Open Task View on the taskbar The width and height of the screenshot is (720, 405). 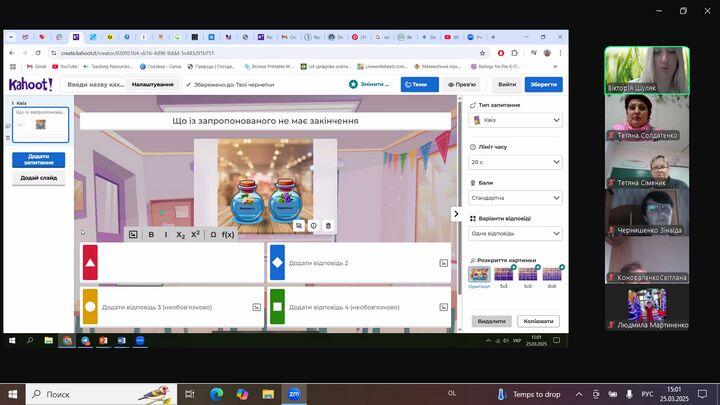[x=189, y=394]
